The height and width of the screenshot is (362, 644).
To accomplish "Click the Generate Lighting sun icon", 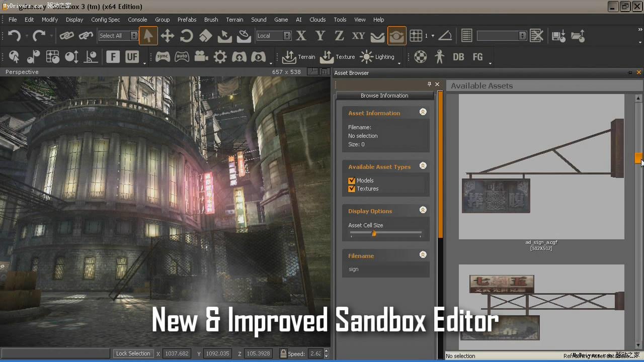I will click(x=366, y=57).
